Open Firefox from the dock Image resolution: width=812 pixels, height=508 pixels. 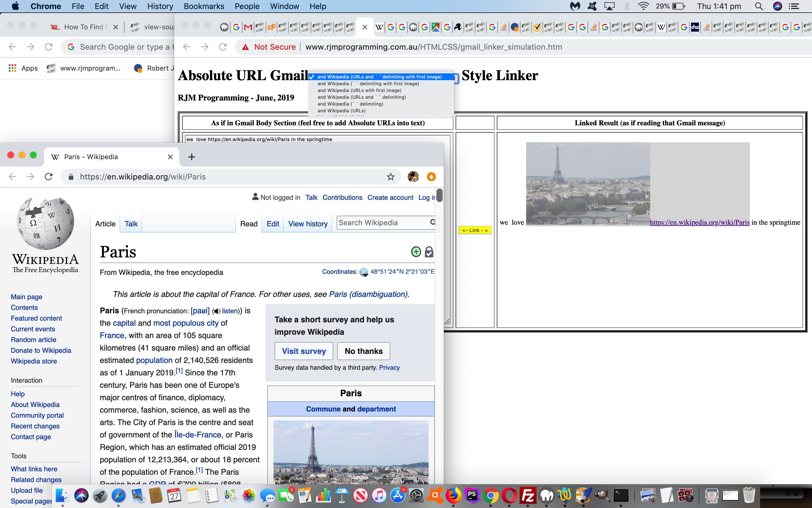453,495
